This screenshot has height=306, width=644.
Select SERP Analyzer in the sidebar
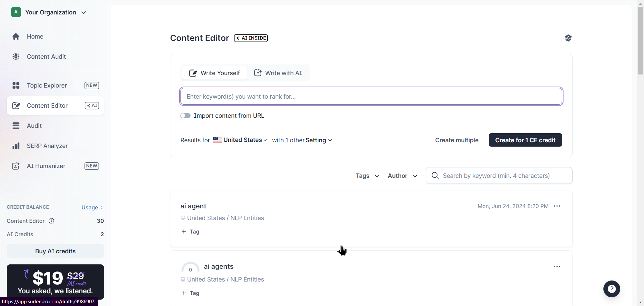coord(47,146)
